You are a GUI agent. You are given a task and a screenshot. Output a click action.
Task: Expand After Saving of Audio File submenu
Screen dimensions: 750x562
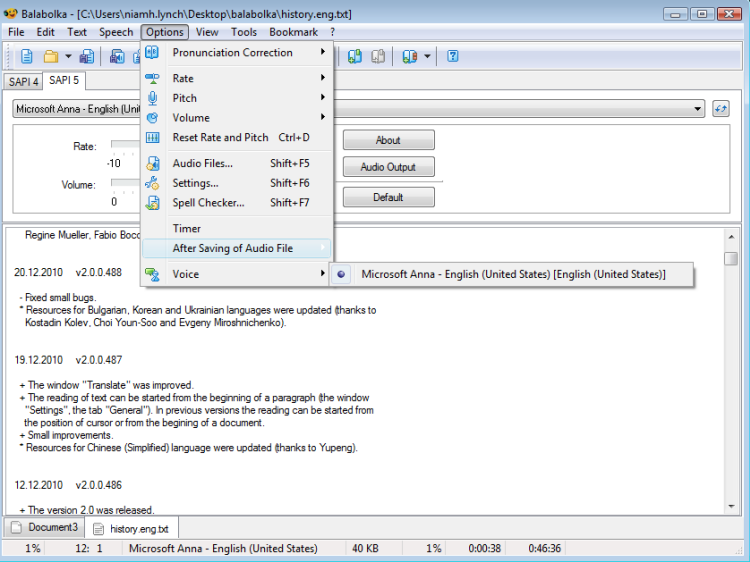(x=323, y=247)
